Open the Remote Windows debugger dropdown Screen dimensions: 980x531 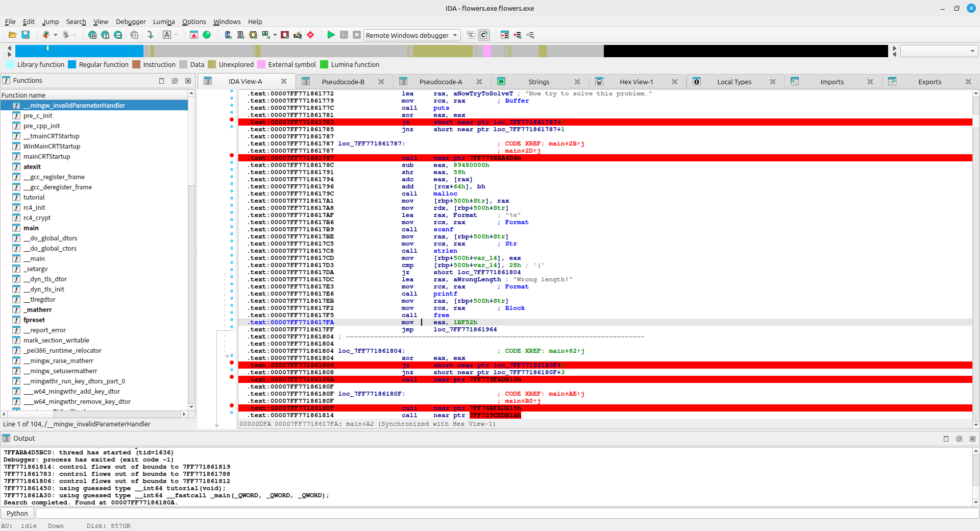point(455,35)
